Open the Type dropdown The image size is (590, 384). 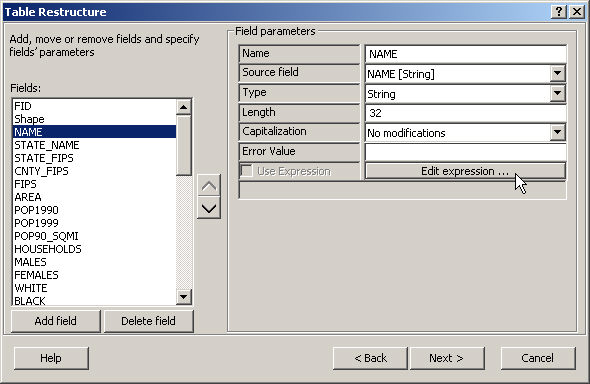point(557,94)
